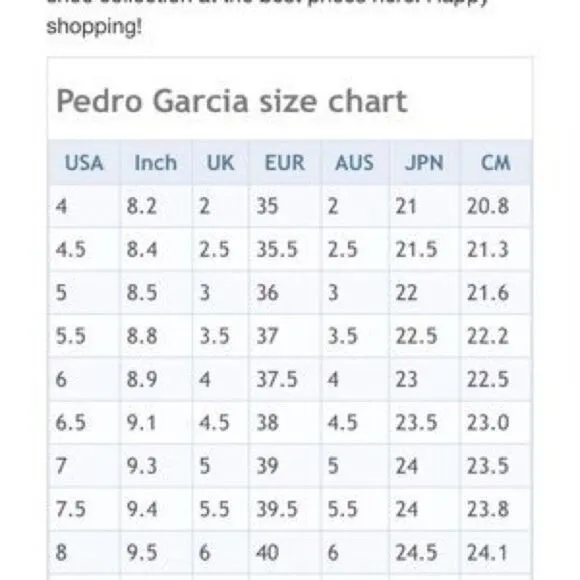The width and height of the screenshot is (580, 580).
Task: Click the EUR 39.5 cell
Action: pos(285,509)
